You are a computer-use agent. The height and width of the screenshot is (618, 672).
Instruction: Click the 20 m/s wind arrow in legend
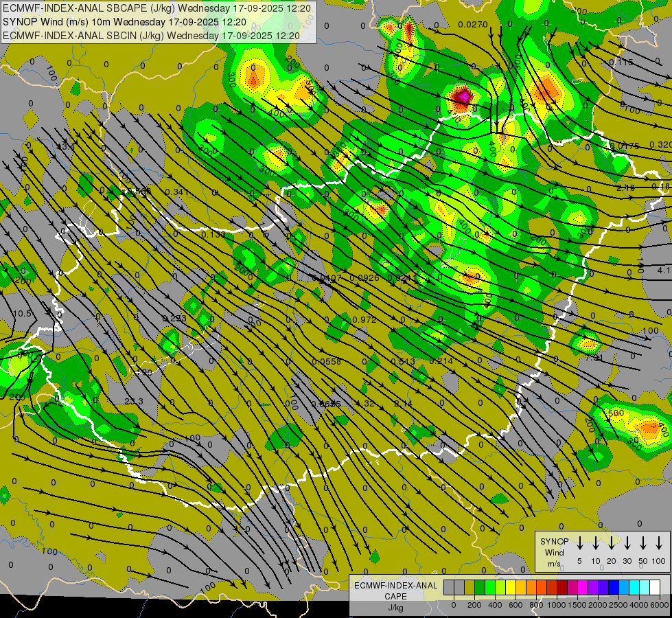[x=611, y=543]
